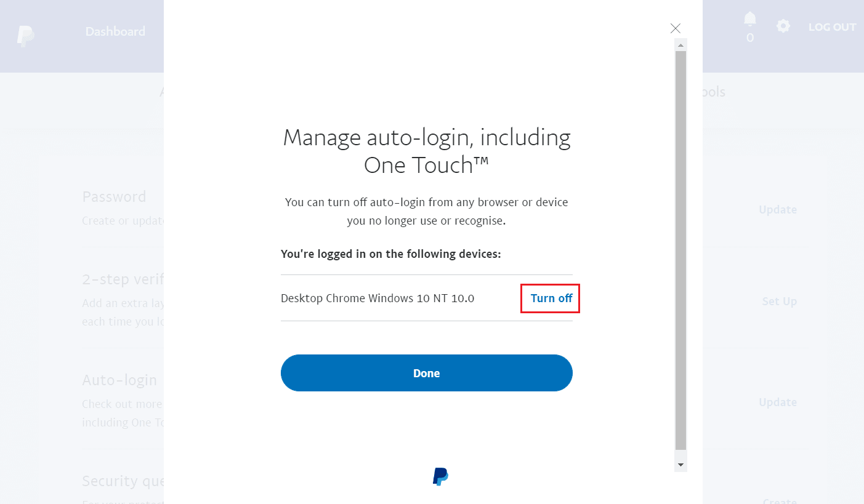
Task: Click the Password section heading
Action: pyautogui.click(x=114, y=197)
